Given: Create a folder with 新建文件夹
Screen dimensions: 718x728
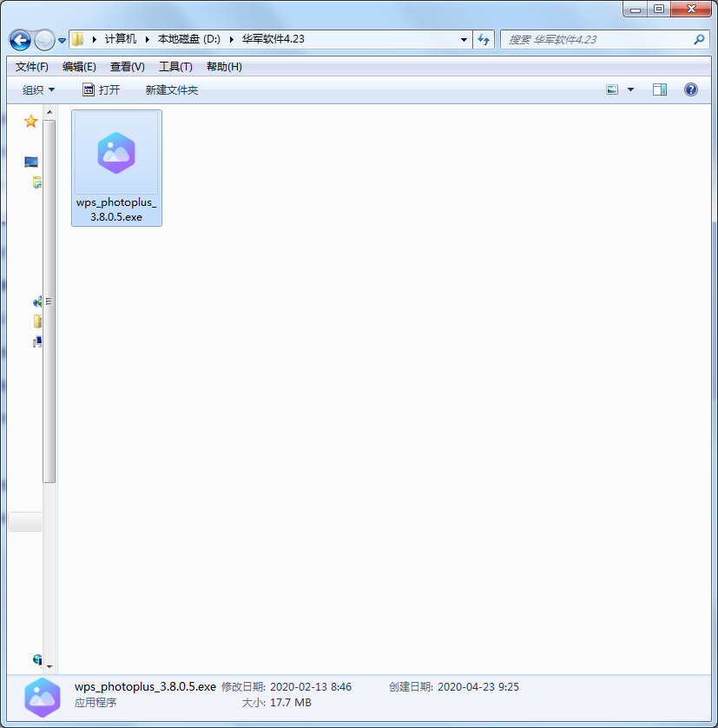Looking at the screenshot, I should pos(171,89).
